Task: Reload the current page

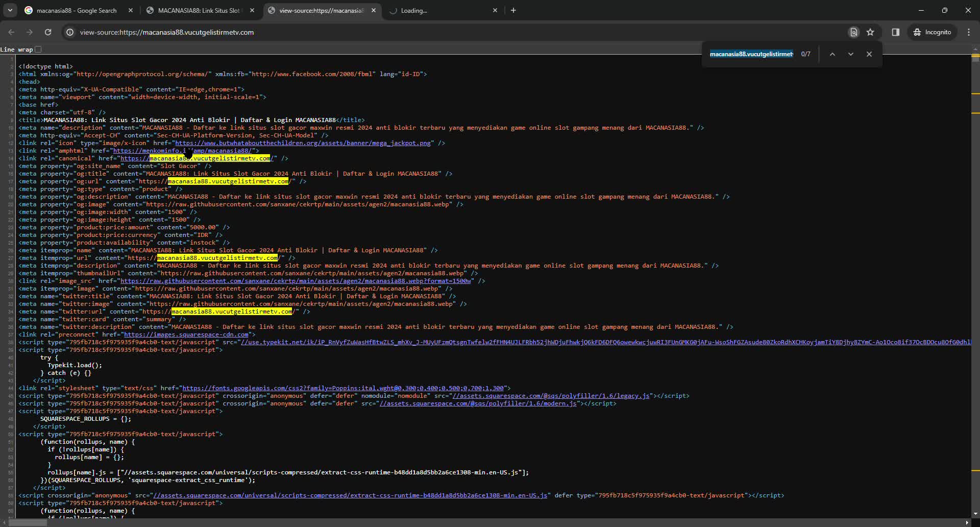Action: [x=48, y=32]
